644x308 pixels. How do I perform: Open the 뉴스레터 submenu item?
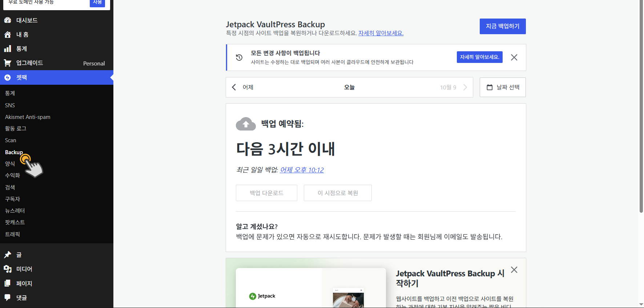15,211
